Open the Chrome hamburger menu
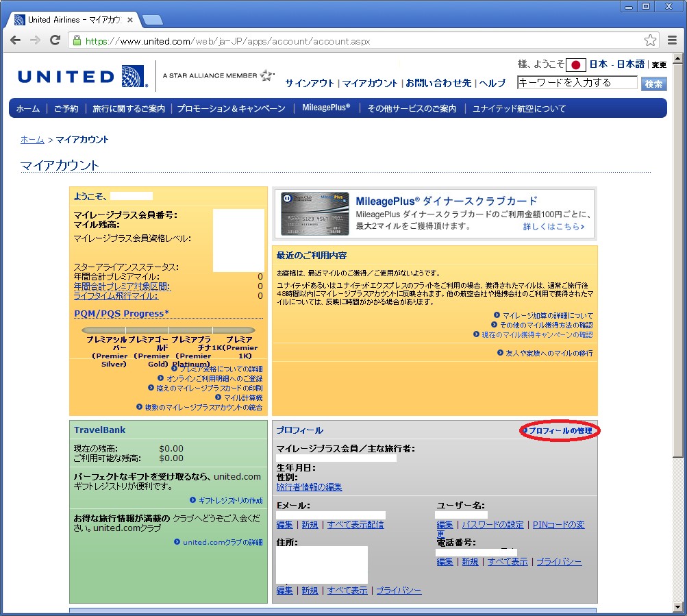687x616 pixels. [672, 40]
